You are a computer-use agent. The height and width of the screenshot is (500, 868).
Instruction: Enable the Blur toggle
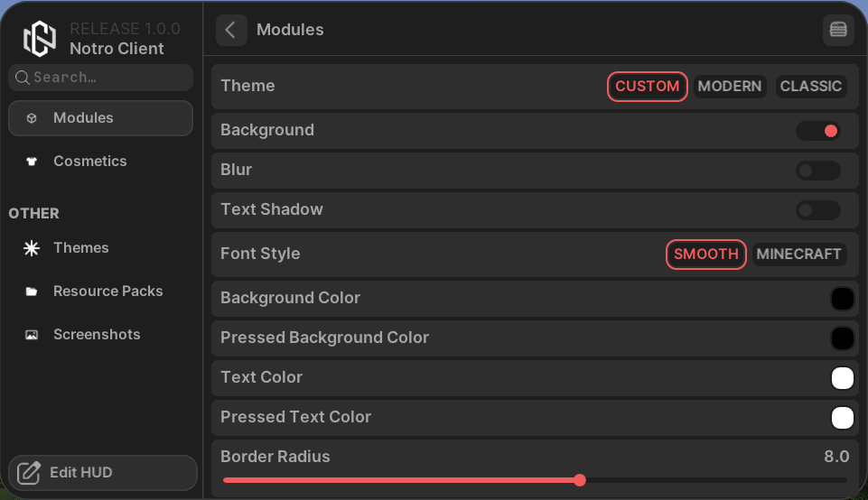817,171
